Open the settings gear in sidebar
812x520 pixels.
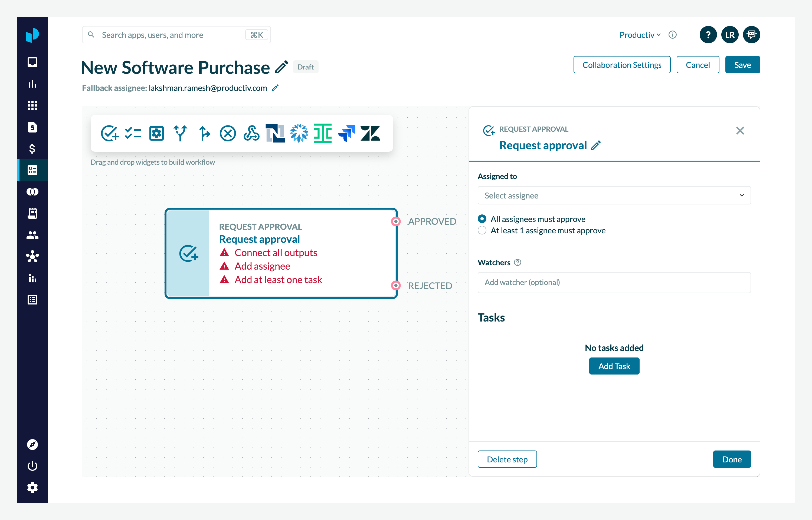pos(32,487)
